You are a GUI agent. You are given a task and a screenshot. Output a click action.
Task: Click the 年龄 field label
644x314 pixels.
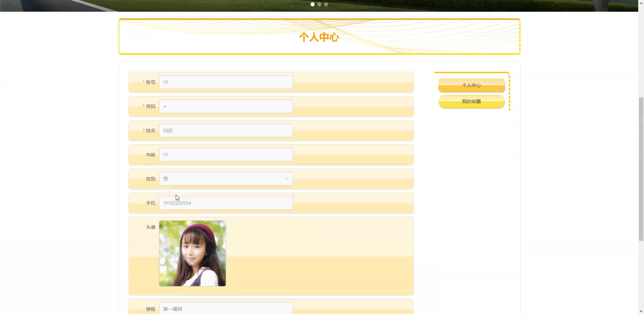tap(151, 155)
